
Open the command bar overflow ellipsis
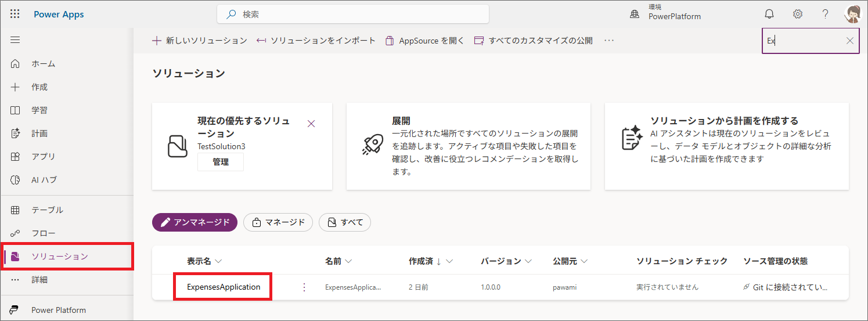608,41
